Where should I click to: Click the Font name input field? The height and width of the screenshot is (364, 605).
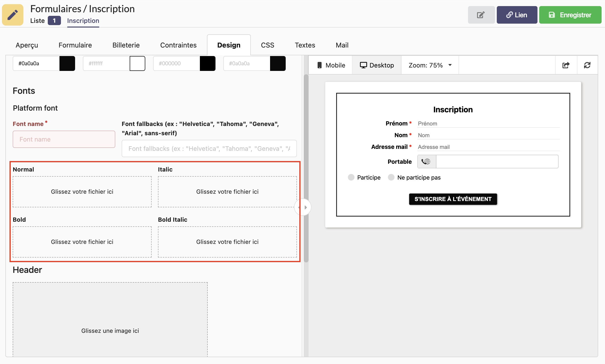pos(64,139)
